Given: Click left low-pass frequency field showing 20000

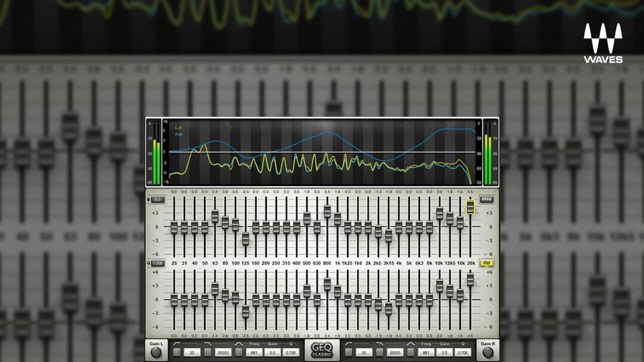Looking at the screenshot, I should coord(223,352).
